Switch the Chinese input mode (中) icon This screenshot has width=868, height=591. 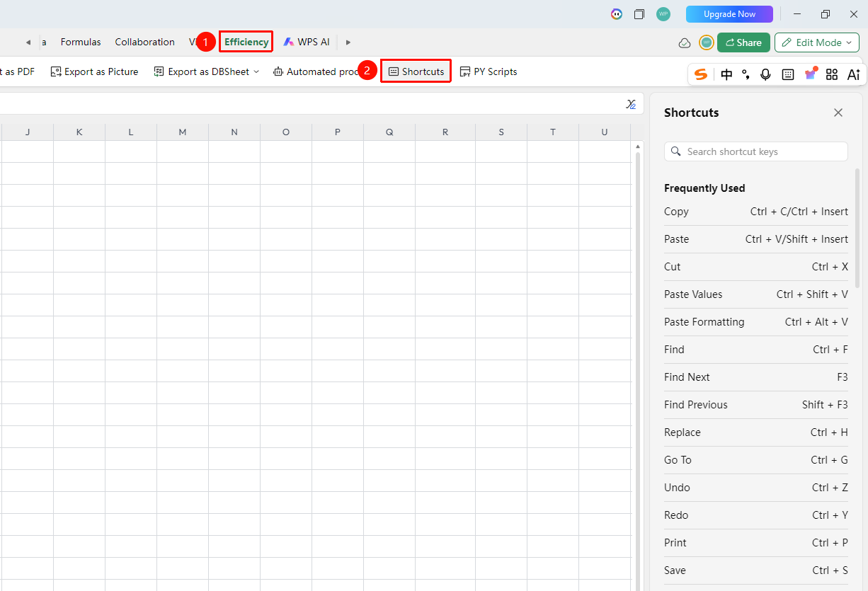pos(727,74)
